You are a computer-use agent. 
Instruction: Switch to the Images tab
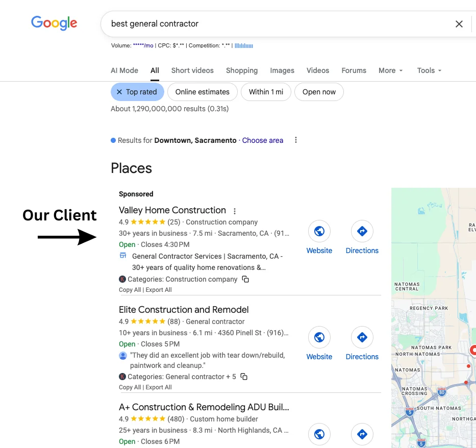click(x=282, y=70)
